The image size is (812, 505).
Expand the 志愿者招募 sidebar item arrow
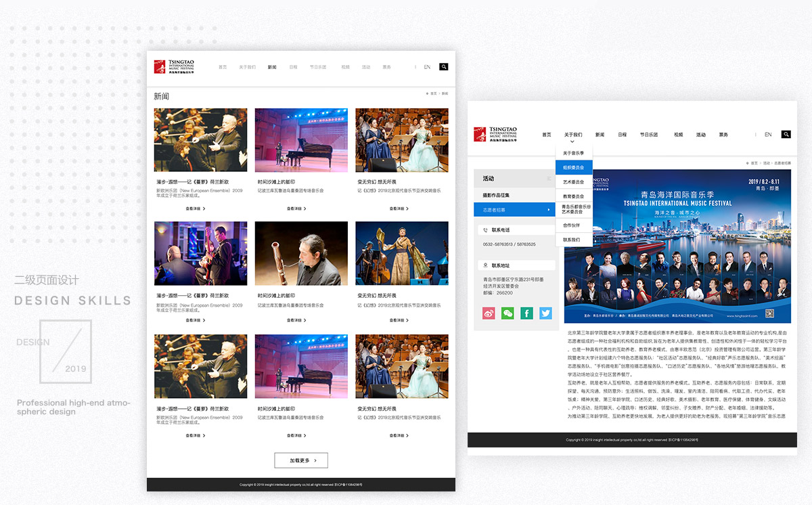pos(549,211)
